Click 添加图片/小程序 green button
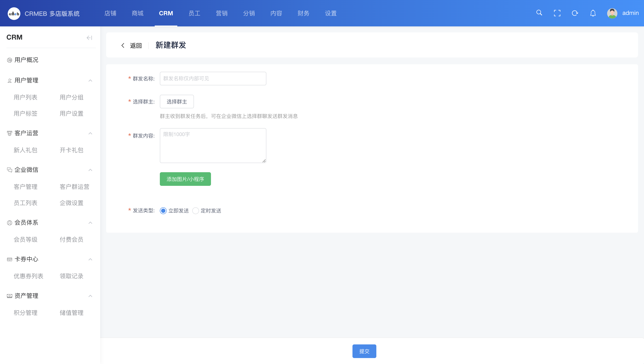The width and height of the screenshot is (644, 364). tap(185, 179)
